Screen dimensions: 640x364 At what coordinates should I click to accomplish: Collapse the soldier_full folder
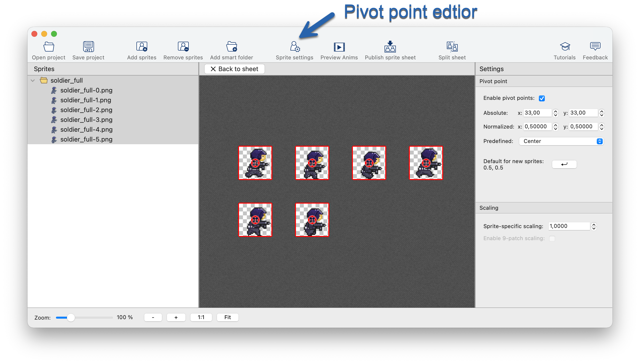[x=33, y=80]
